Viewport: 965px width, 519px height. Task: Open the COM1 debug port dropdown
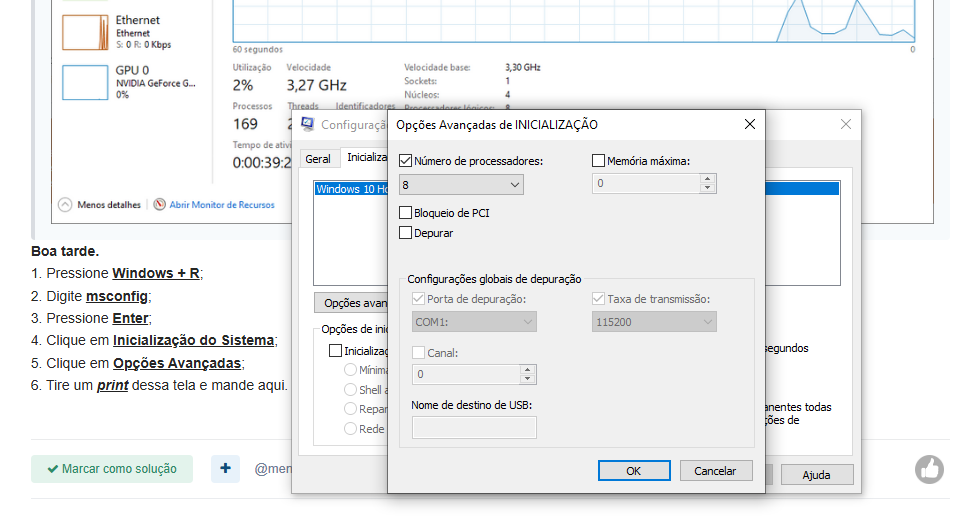tap(474, 322)
